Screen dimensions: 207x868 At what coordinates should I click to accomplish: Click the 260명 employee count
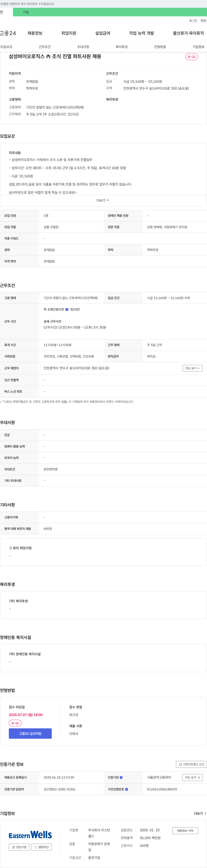[144, 846]
